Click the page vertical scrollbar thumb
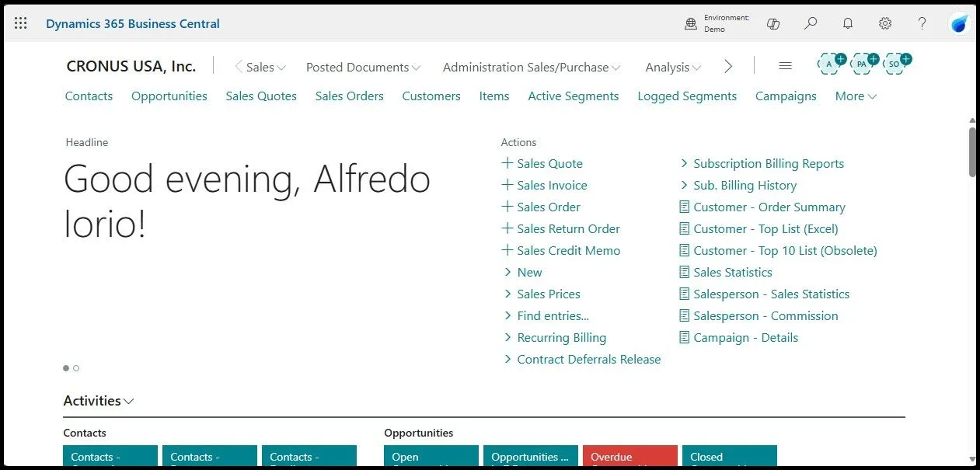 (x=972, y=151)
